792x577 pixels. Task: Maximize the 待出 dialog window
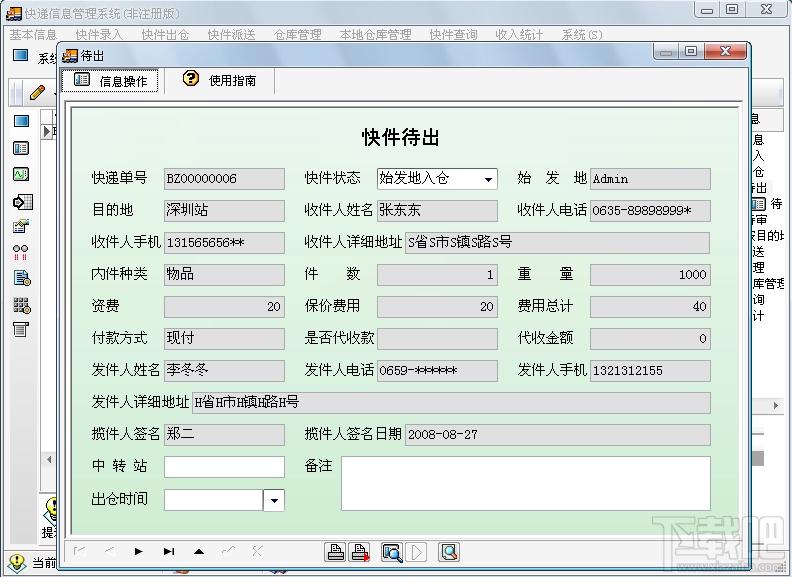click(x=690, y=52)
